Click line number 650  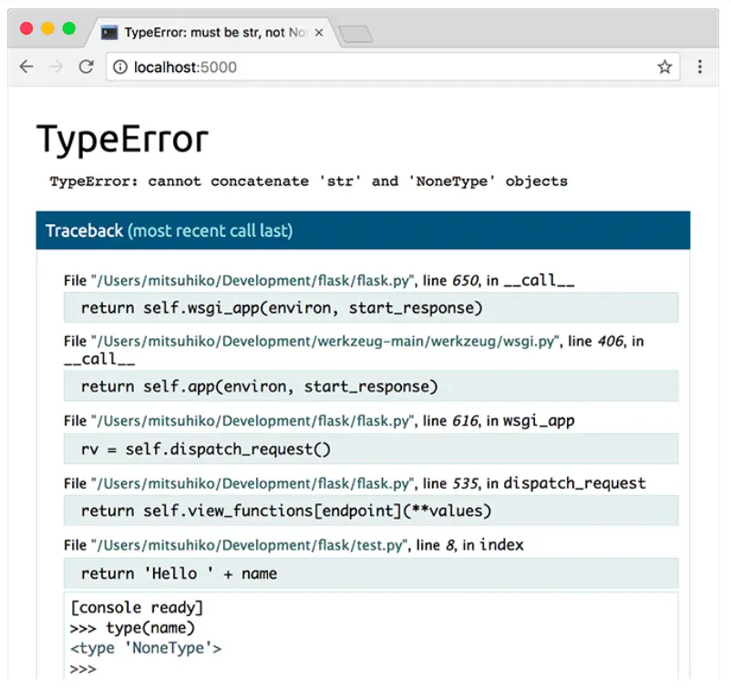point(465,281)
